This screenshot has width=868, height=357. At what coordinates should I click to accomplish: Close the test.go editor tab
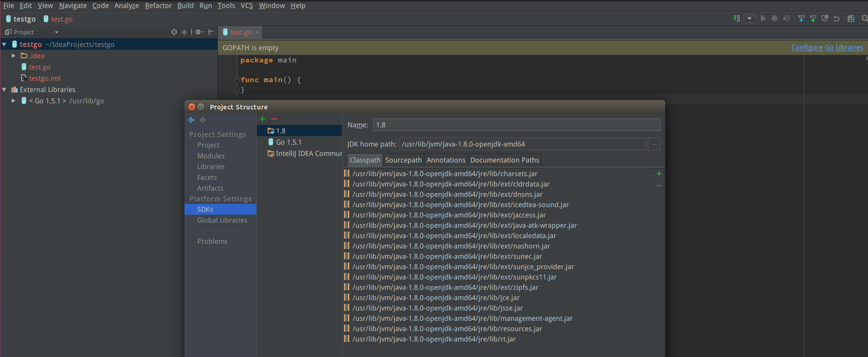pyautogui.click(x=257, y=32)
